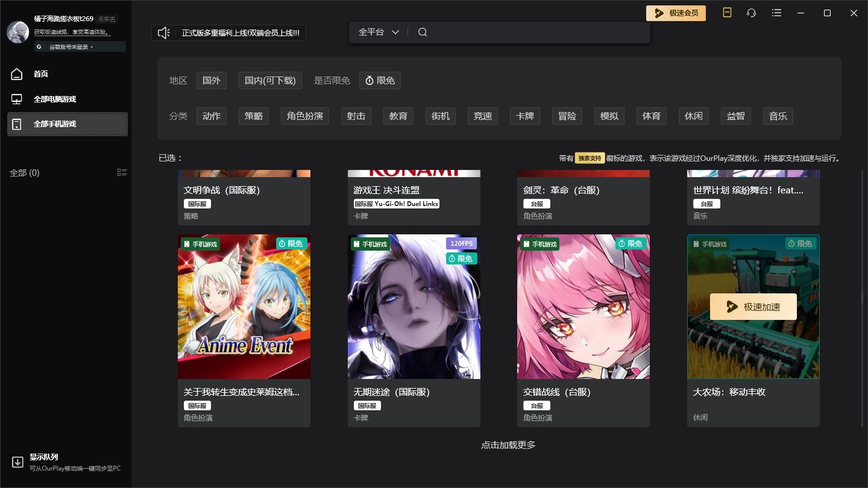Image resolution: width=868 pixels, height=488 pixels.
Task: Click 限免 badge on Anime Event card
Action: (292, 243)
